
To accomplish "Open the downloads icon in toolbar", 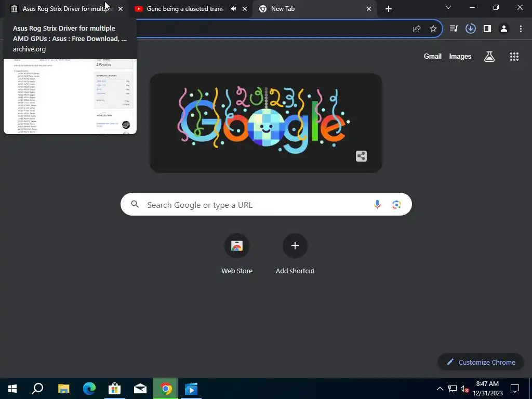I will [471, 29].
